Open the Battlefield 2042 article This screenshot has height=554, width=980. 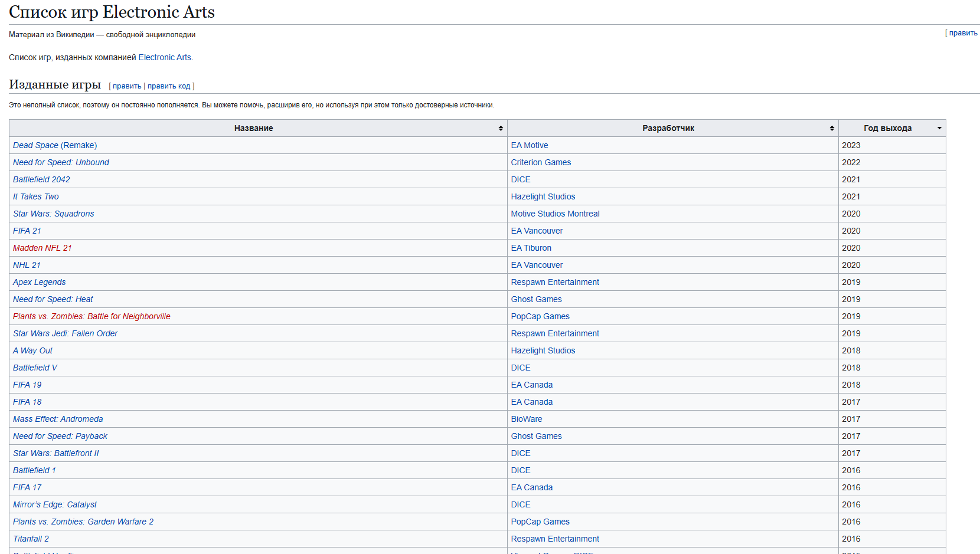pos(41,179)
